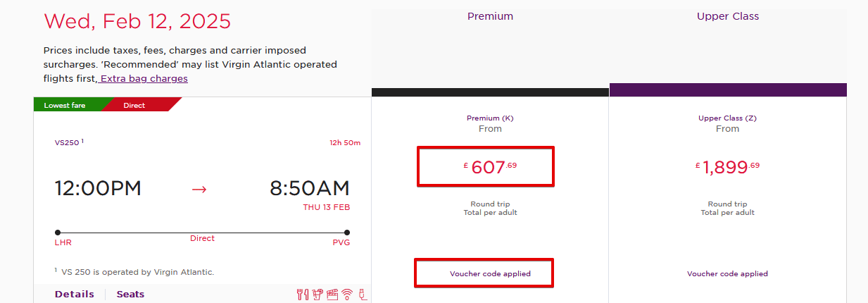Click the VS250 flight number
The width and height of the screenshot is (868, 303).
[x=67, y=142]
